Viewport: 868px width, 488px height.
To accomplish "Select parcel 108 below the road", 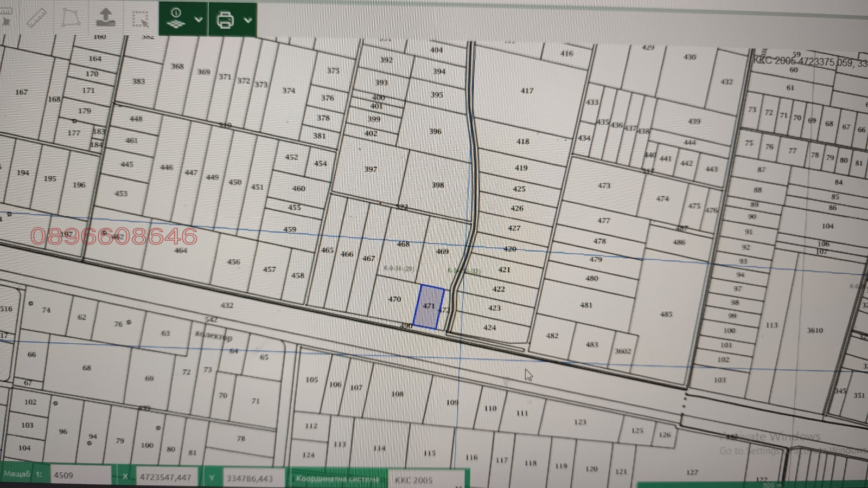I will (x=397, y=394).
